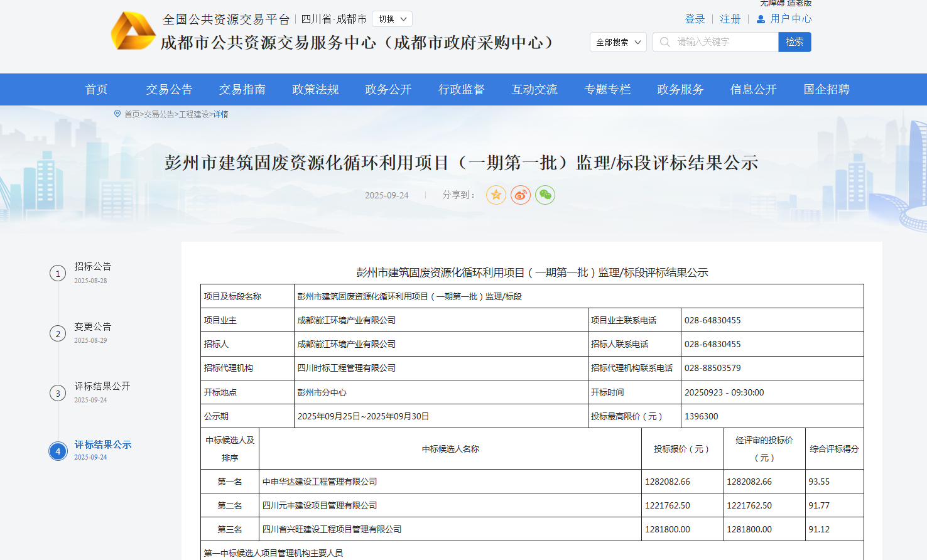The width and height of the screenshot is (927, 560).
Task: Select step 1 circle for 招标公告
Action: [x=58, y=273]
